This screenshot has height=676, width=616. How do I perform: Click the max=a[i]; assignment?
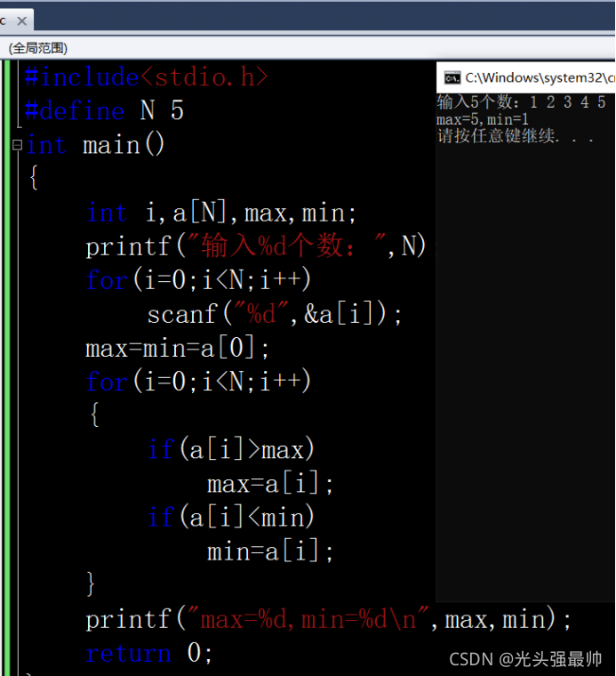click(270, 484)
